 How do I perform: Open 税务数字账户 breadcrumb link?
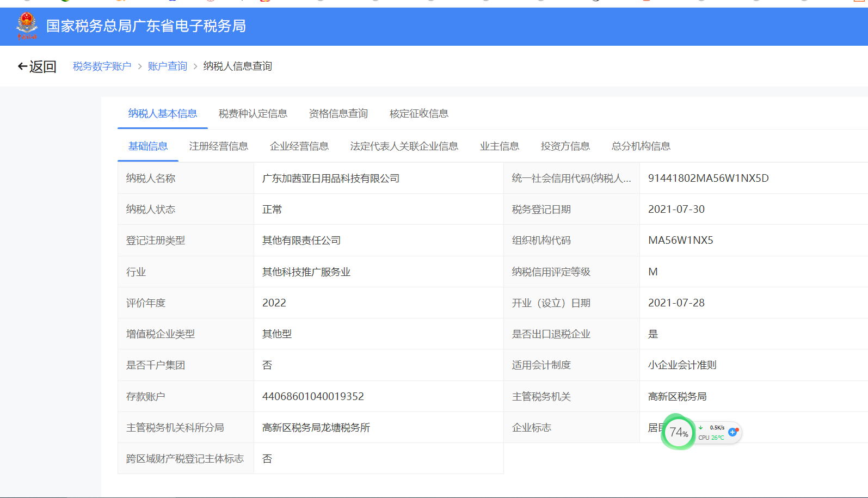click(x=102, y=66)
